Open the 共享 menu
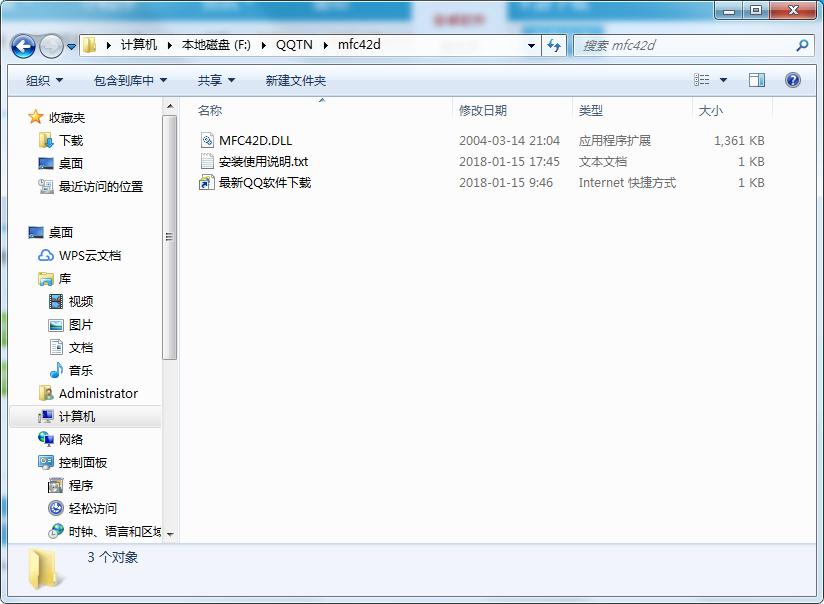Viewport: 824px width, 604px height. tap(215, 80)
